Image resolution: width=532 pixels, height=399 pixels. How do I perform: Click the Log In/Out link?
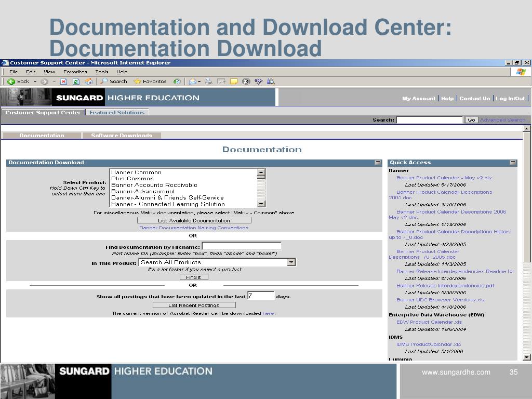(510, 98)
